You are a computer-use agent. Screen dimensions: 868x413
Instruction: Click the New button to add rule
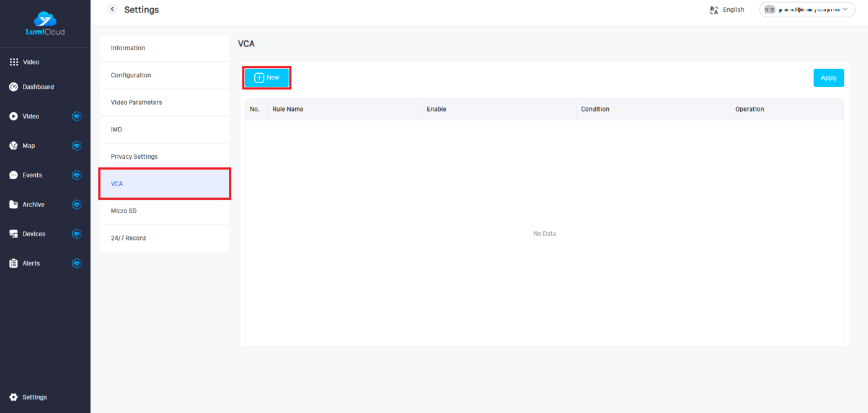[267, 78]
